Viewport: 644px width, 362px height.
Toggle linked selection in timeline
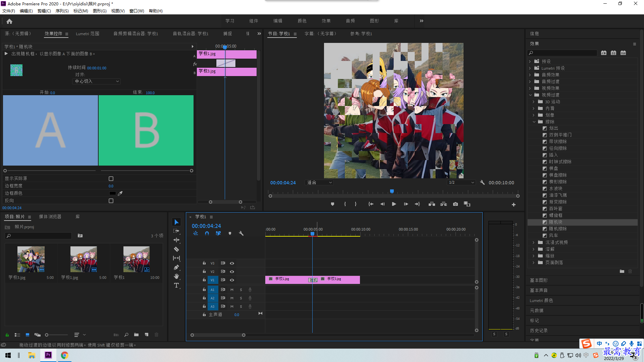coord(218,234)
